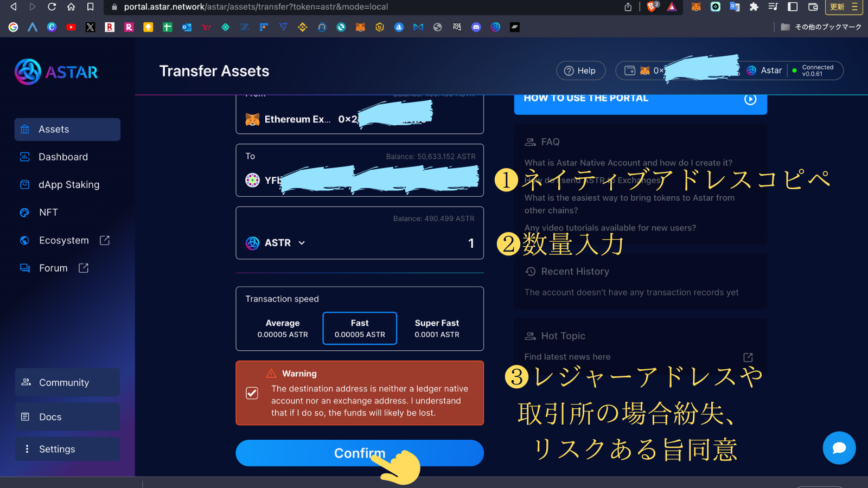Uncheck the destination address warning acknowledgment
868x488 pixels.
click(x=252, y=393)
